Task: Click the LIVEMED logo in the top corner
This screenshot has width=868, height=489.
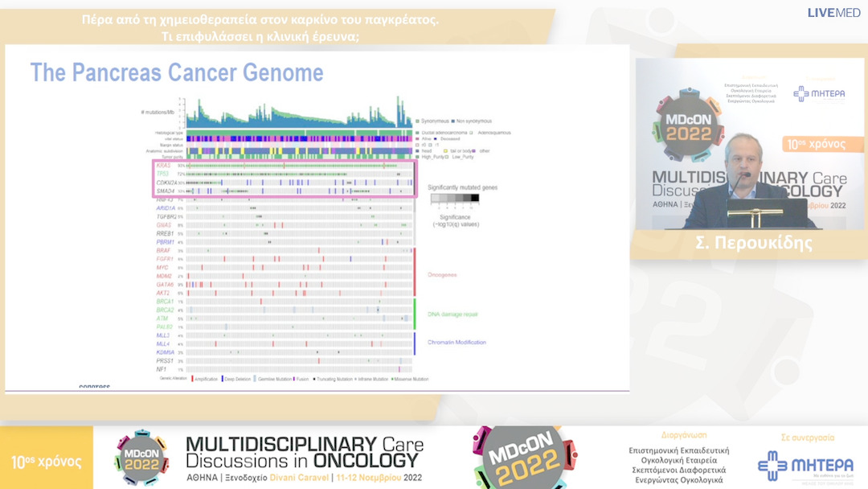Action: pos(835,13)
